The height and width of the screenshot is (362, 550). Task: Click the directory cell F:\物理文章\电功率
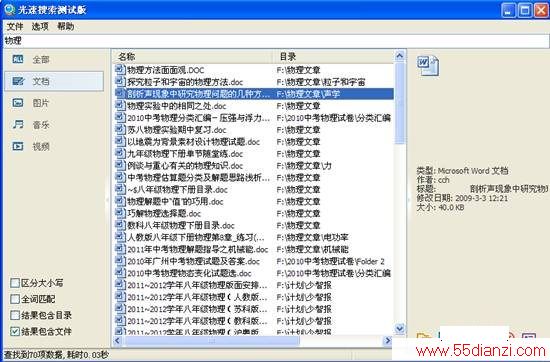312,237
